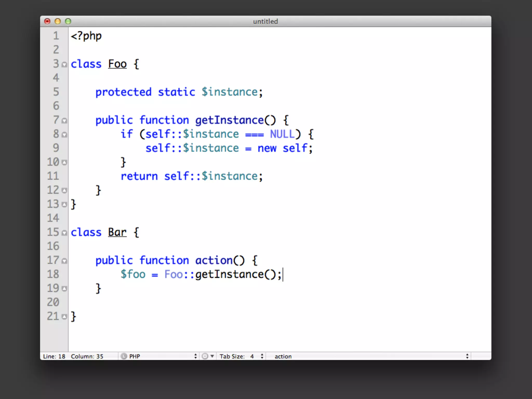Place cursor on the Foo class name
This screenshot has width=532, height=399.
pos(117,64)
